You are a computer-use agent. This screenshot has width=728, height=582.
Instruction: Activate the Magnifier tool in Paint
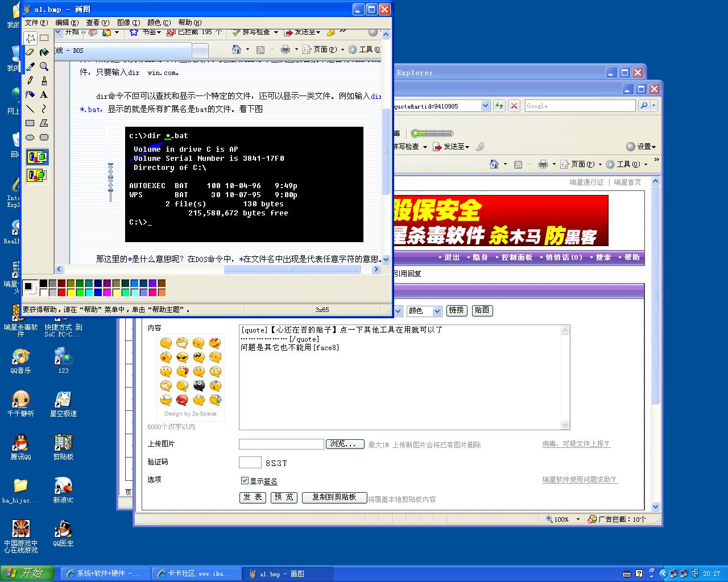(44, 66)
